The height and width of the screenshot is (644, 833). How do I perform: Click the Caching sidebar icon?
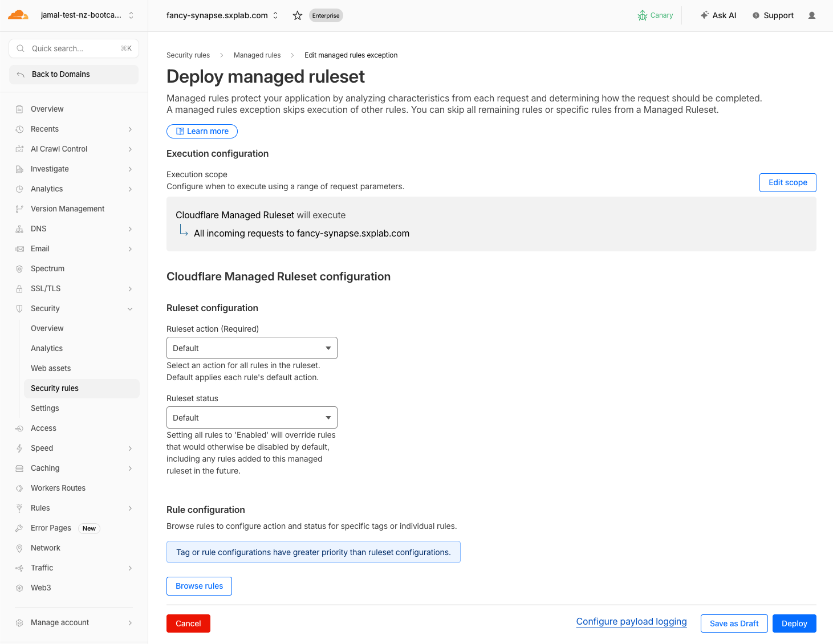coord(19,468)
